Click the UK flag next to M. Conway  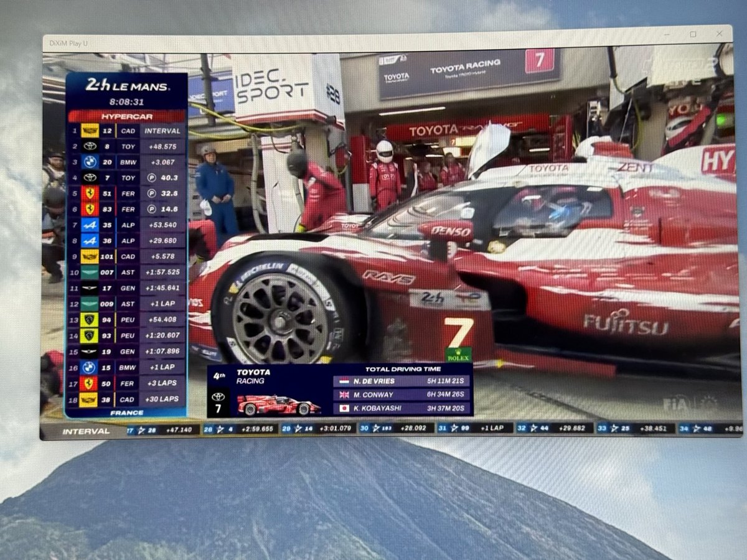343,394
